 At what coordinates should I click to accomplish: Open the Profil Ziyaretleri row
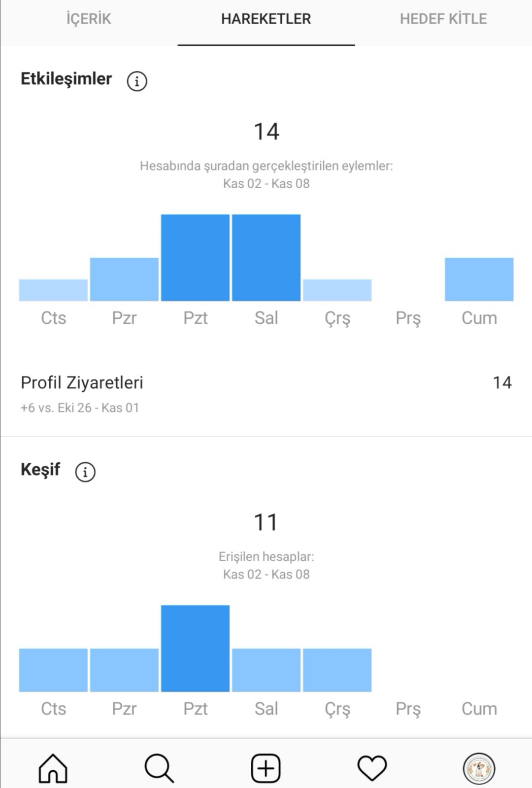tap(266, 394)
